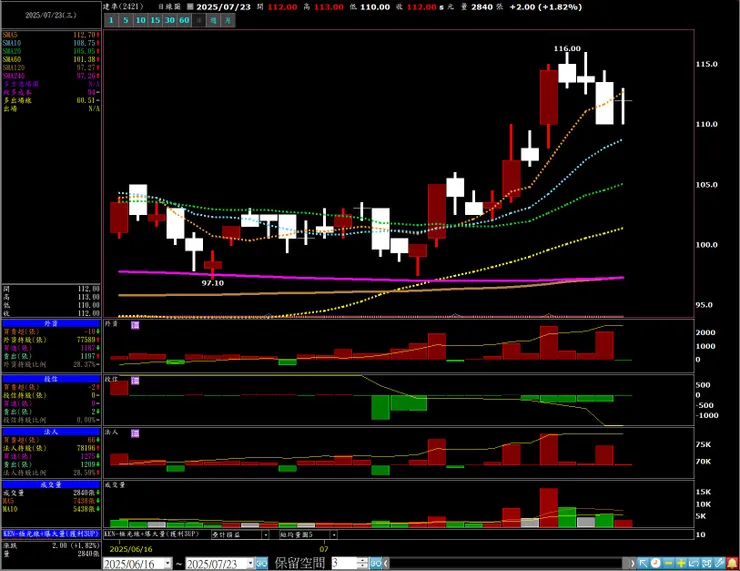Click the SMA10 value 108.75
Image resolution: width=740 pixels, height=571 pixels.
coord(86,43)
